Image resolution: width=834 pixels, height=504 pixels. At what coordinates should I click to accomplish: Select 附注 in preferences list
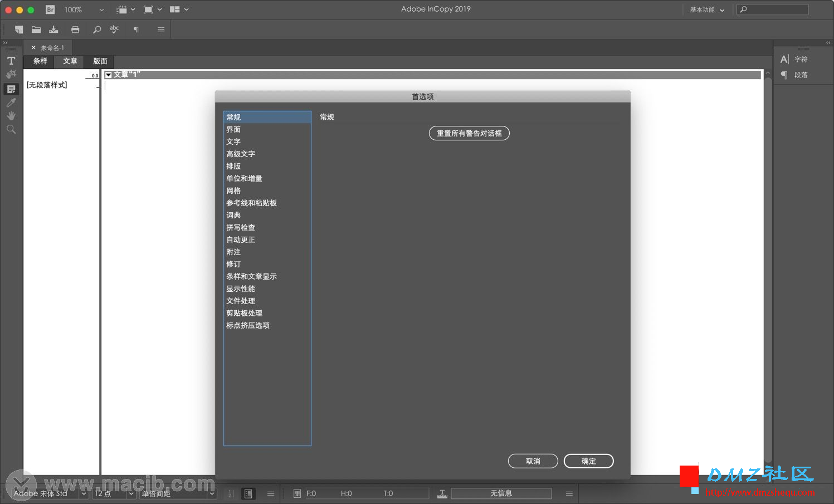[x=267, y=252]
